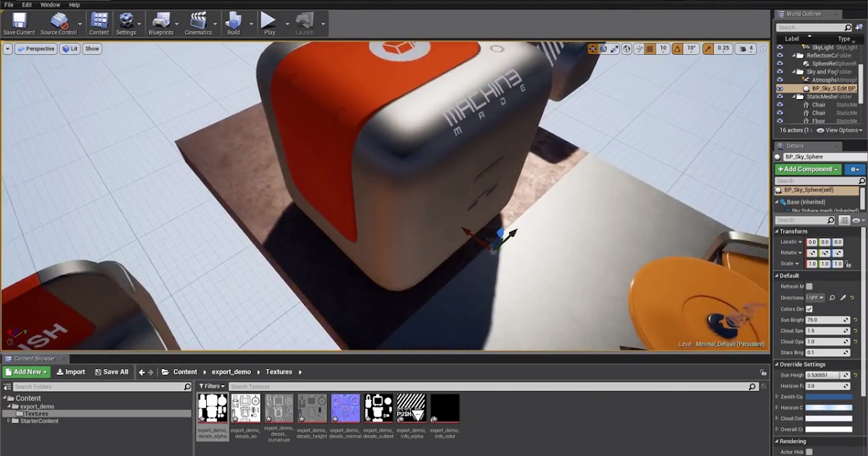Click the Add Component button
The image size is (868, 456).
[x=808, y=169]
